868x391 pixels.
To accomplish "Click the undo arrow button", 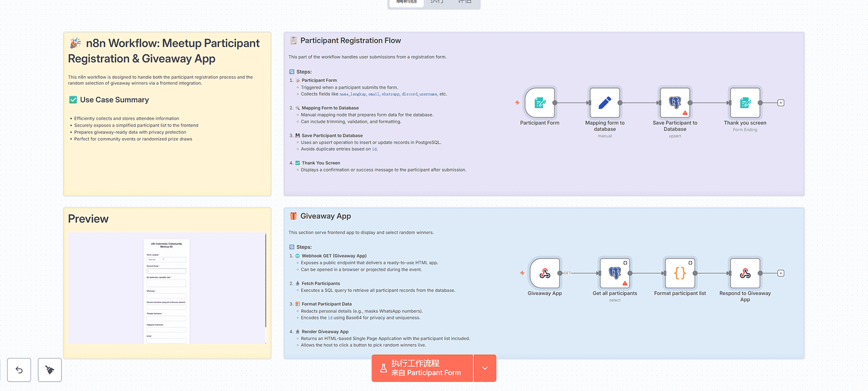I will click(x=19, y=370).
